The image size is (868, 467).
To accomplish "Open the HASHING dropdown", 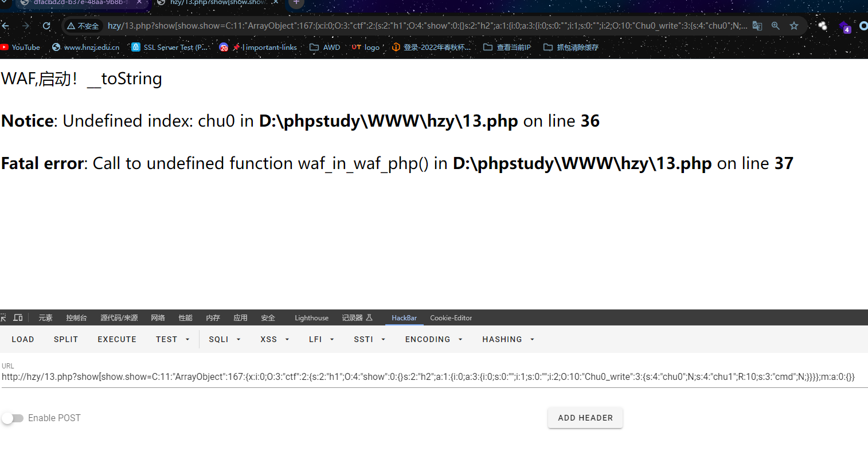I will click(508, 339).
